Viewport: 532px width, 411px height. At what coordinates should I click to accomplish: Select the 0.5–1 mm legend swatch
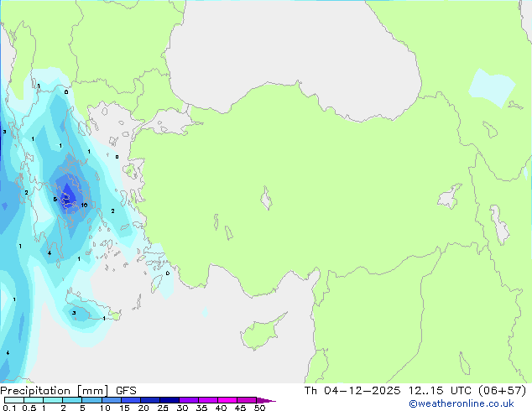34,400
